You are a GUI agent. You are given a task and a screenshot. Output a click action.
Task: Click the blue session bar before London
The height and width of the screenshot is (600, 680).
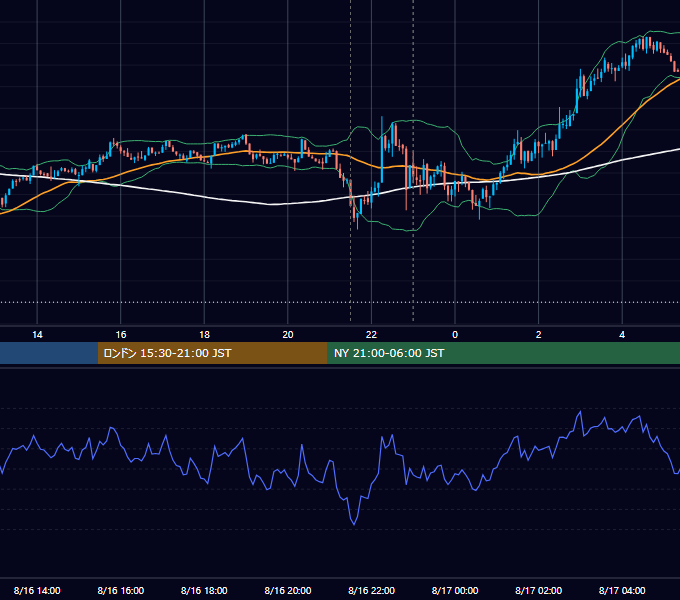click(x=49, y=353)
